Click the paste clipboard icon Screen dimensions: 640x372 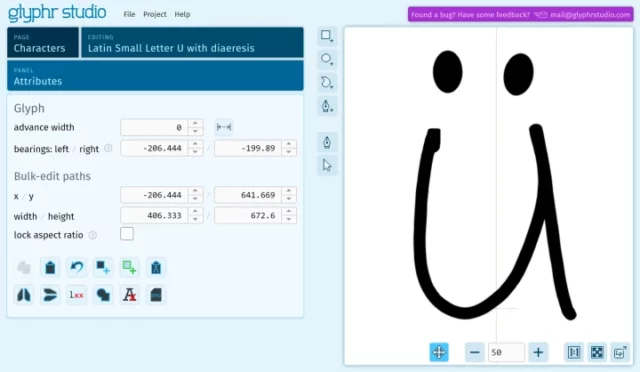click(50, 268)
